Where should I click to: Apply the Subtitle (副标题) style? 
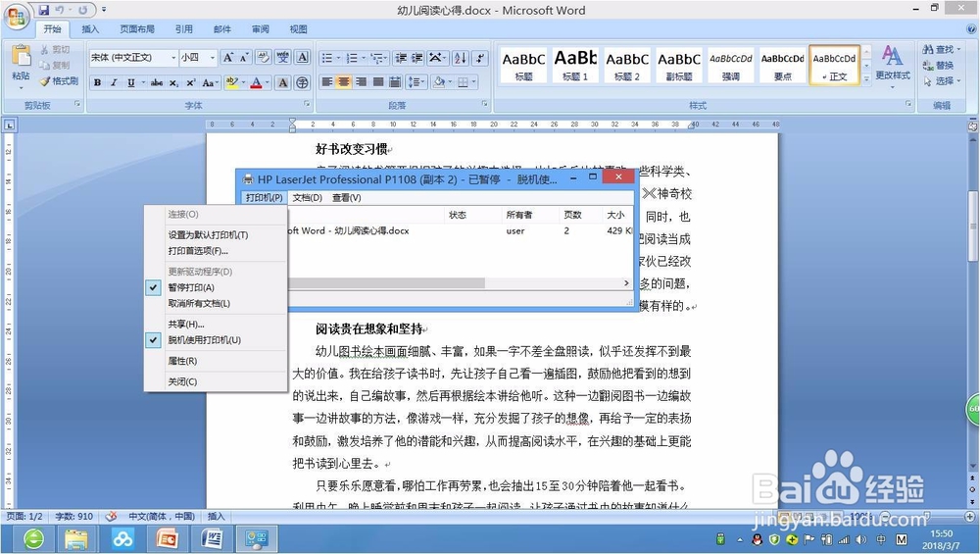click(679, 65)
